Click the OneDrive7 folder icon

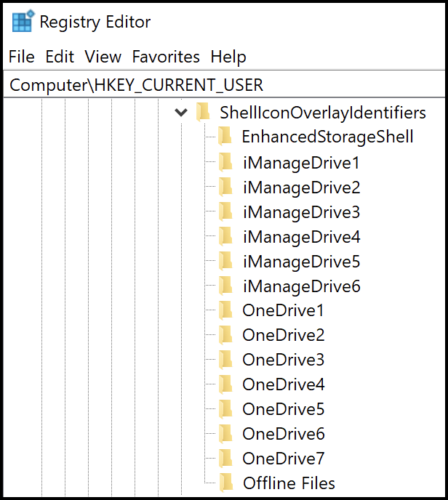coord(226,459)
